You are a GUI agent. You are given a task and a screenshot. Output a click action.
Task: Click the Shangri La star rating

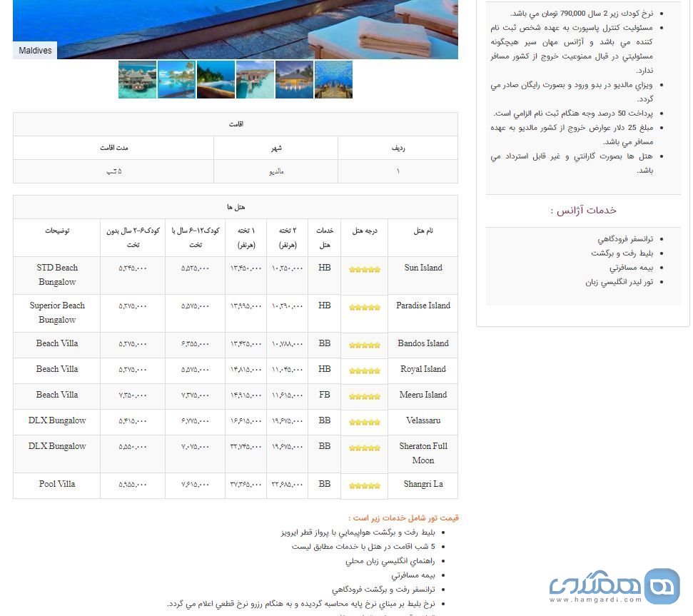click(x=365, y=486)
